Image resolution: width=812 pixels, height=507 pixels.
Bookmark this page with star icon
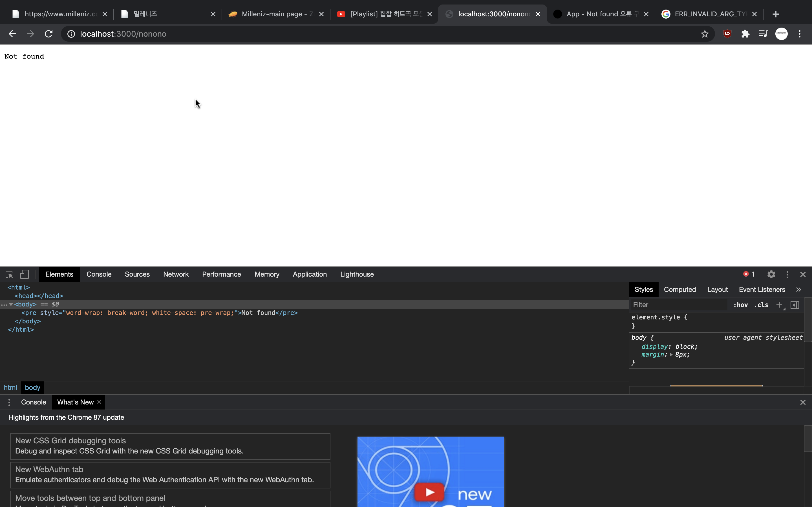pos(705,34)
